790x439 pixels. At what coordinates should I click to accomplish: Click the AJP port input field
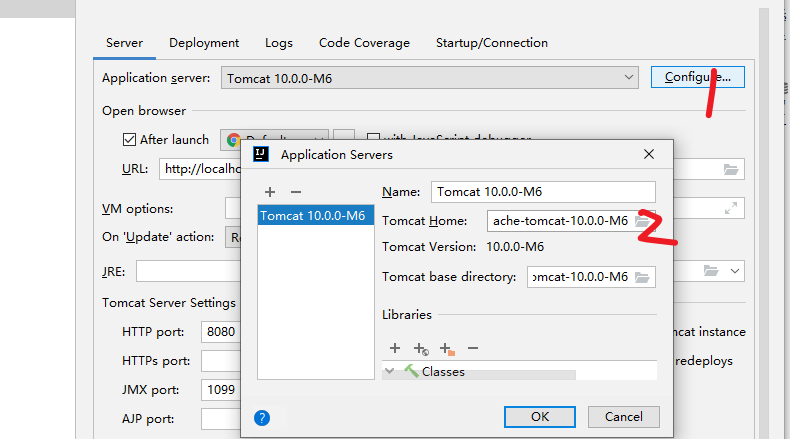[x=221, y=419]
